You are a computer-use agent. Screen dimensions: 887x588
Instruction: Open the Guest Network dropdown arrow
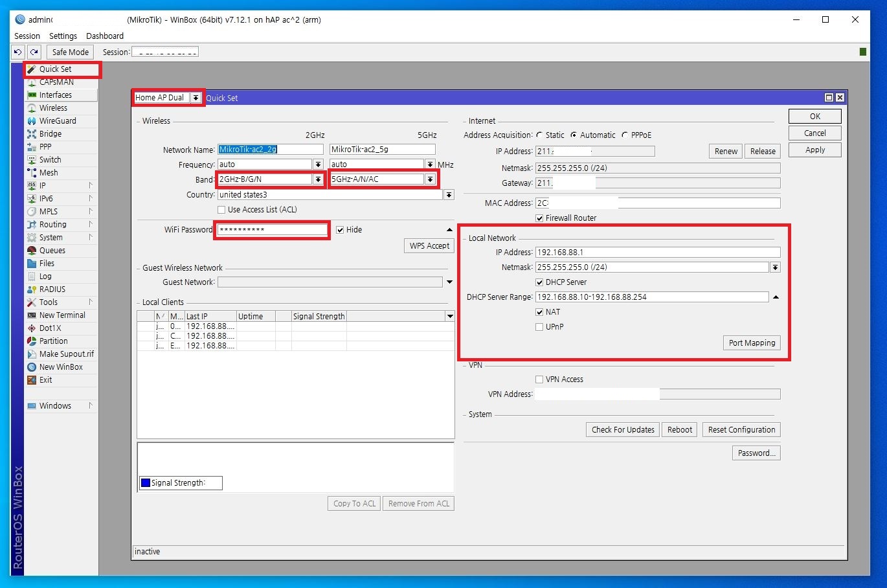click(449, 282)
